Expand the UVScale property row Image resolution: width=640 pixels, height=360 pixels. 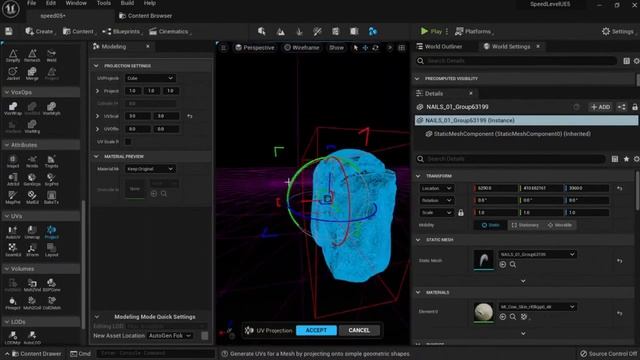coord(97,116)
